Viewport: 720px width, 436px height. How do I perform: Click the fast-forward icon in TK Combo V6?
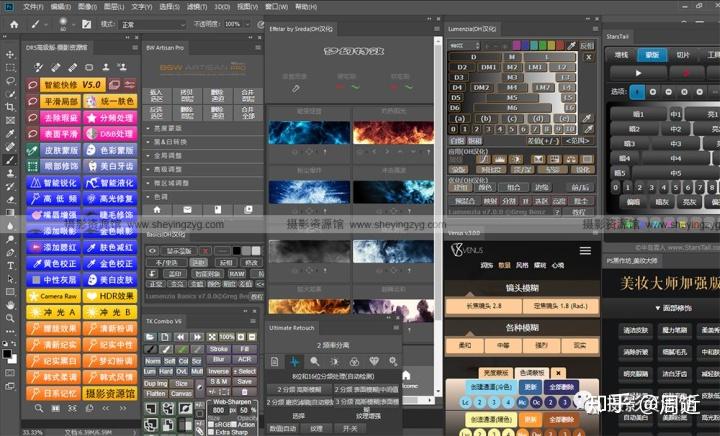pyautogui.click(x=197, y=337)
